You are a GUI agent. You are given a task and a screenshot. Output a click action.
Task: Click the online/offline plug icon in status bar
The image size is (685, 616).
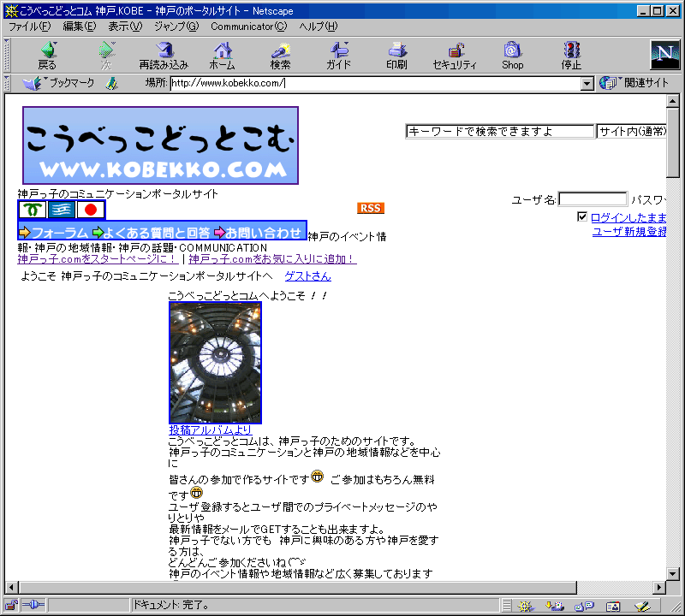(x=33, y=605)
